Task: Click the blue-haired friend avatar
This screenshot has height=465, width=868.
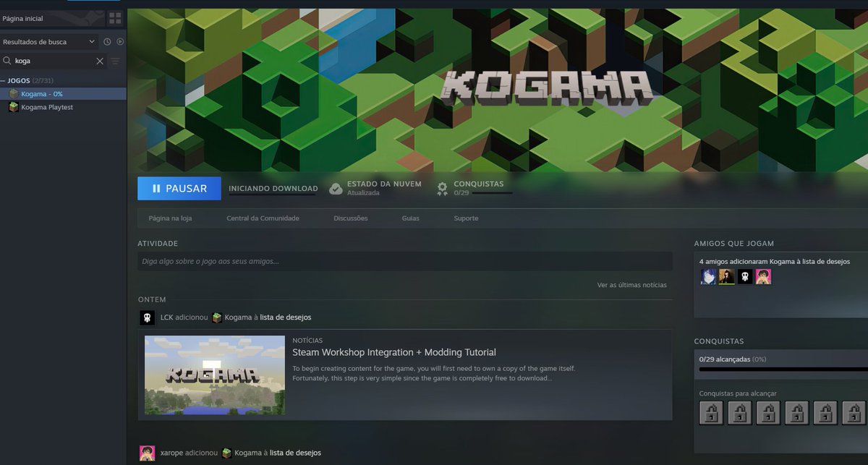Action: point(708,276)
